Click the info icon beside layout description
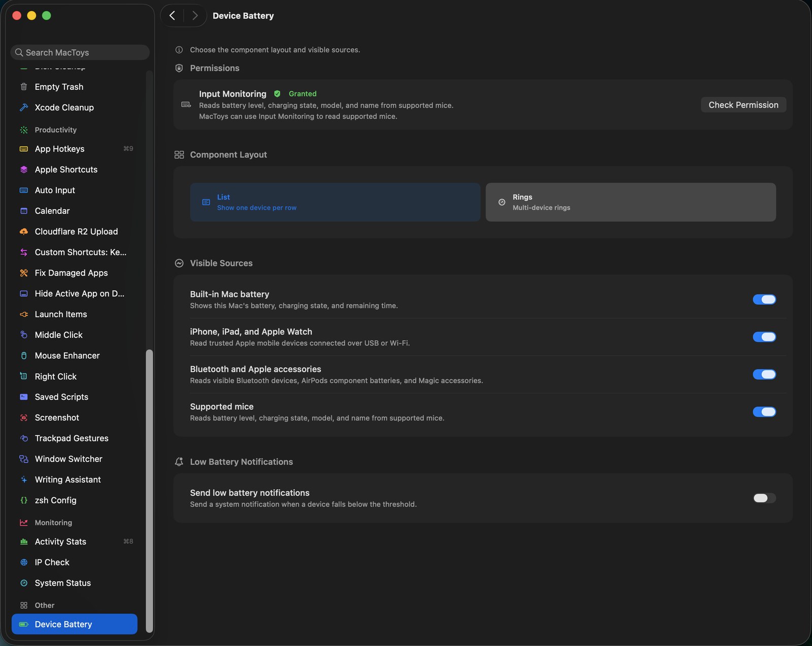Image resolution: width=812 pixels, height=646 pixels. 179,50
